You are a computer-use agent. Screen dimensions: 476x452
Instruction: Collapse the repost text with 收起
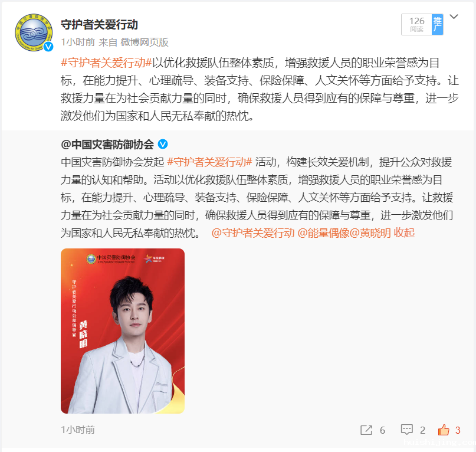[404, 233]
